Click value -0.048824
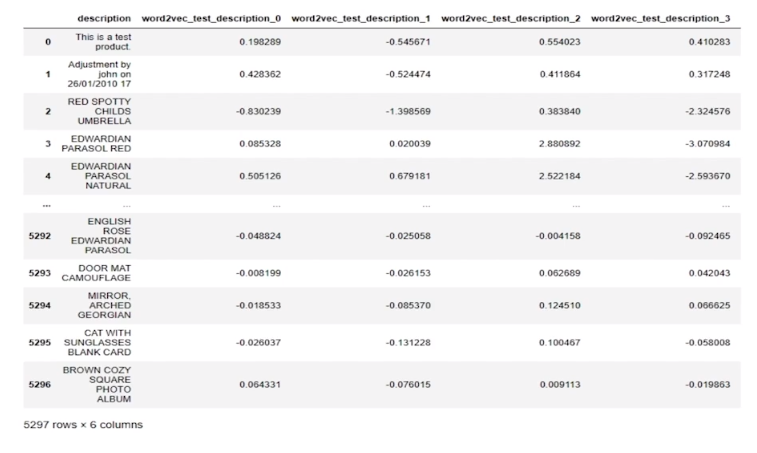757x453 pixels. (258, 236)
